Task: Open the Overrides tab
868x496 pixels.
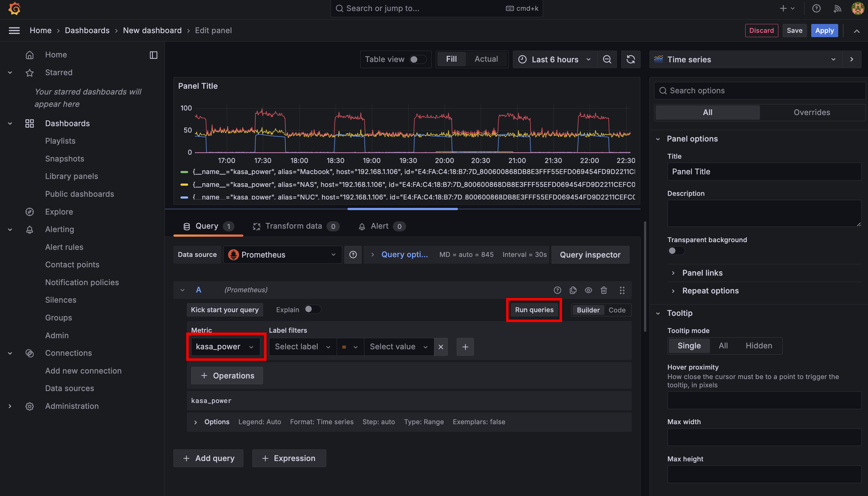Action: click(812, 112)
